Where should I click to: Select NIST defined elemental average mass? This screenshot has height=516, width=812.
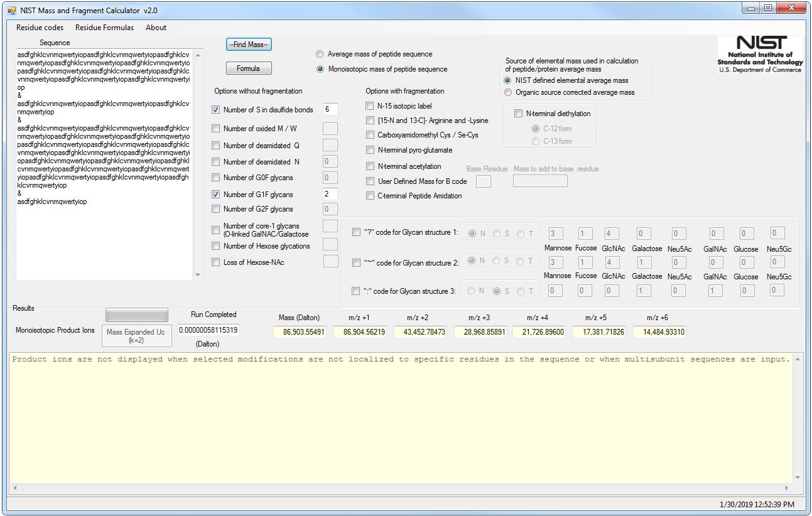(508, 80)
